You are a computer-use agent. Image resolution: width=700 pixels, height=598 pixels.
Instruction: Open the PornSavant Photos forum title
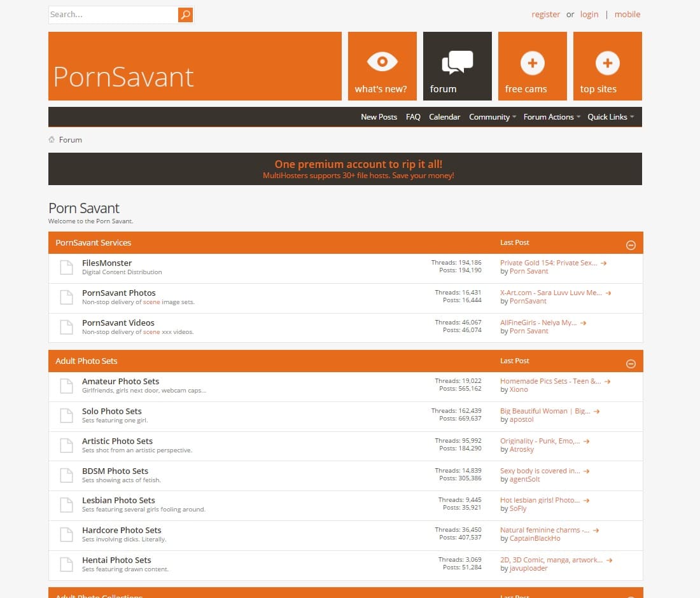coord(119,293)
